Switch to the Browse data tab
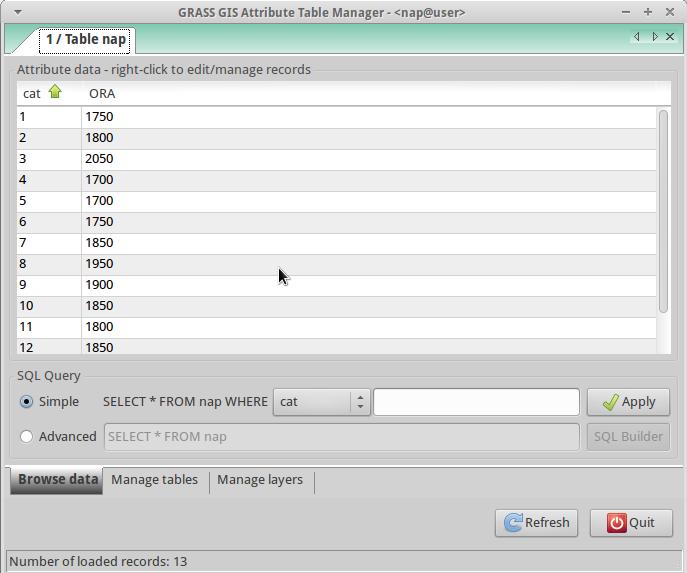 tap(57, 481)
